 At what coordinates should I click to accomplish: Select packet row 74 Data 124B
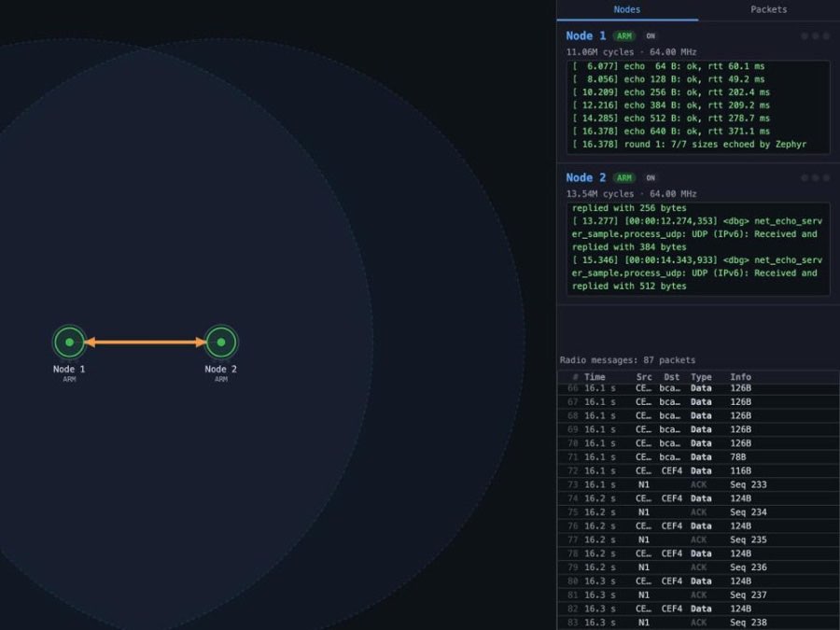tap(698, 498)
